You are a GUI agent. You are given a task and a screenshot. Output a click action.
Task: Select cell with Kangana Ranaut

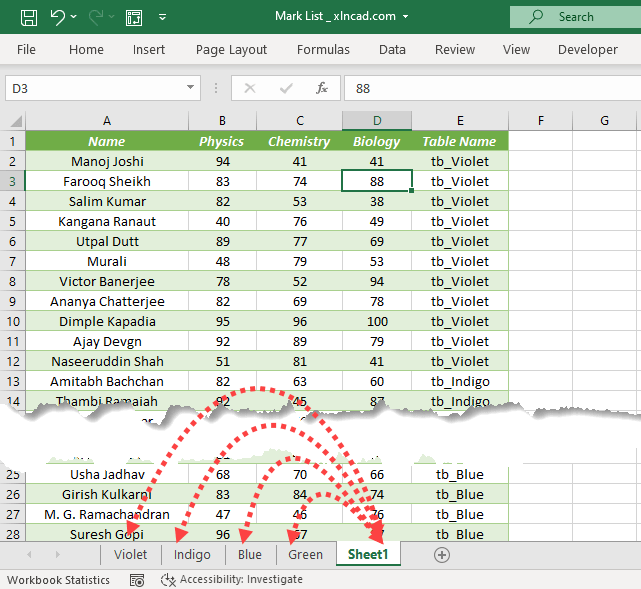click(x=107, y=221)
